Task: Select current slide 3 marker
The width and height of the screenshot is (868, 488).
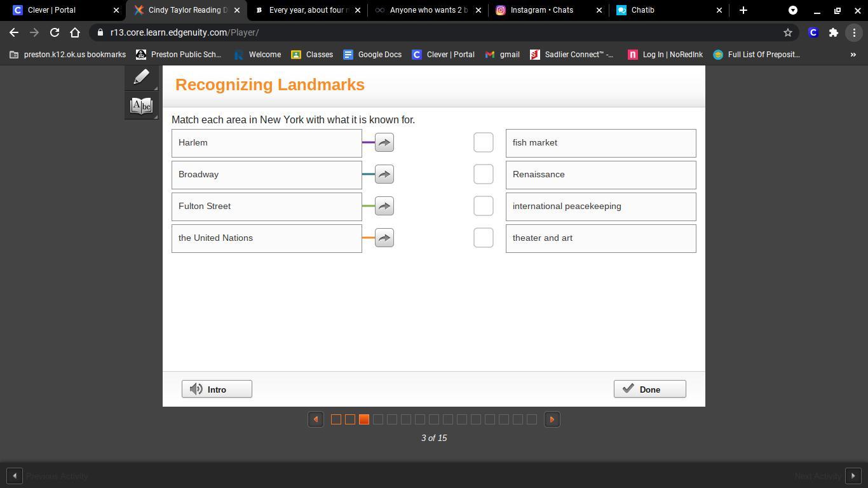Action: [364, 419]
